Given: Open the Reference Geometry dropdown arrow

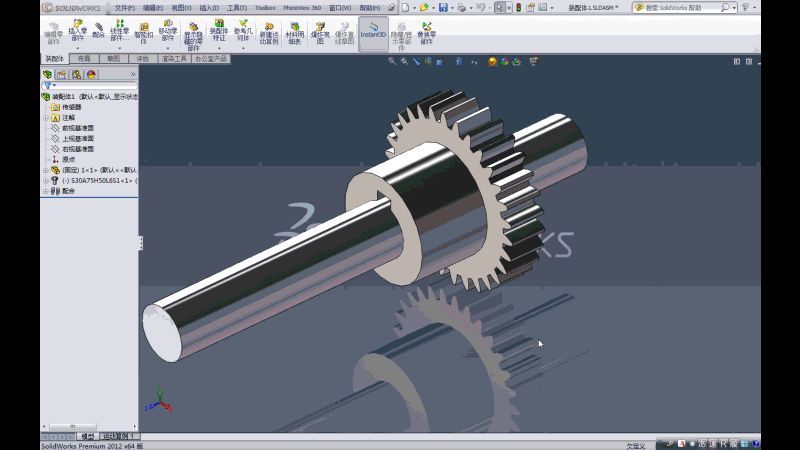Looking at the screenshot, I should [243, 48].
